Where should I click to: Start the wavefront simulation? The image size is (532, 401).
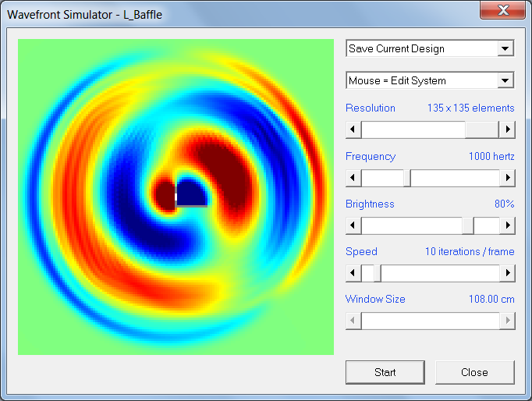coord(385,372)
